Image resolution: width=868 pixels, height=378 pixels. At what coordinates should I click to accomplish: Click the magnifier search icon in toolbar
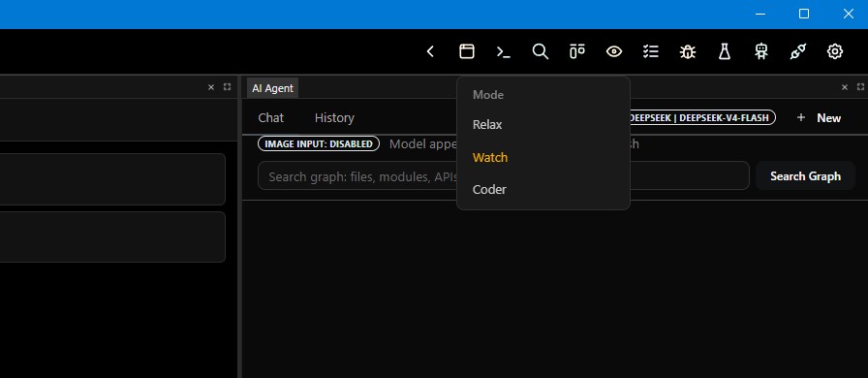pyautogui.click(x=541, y=51)
